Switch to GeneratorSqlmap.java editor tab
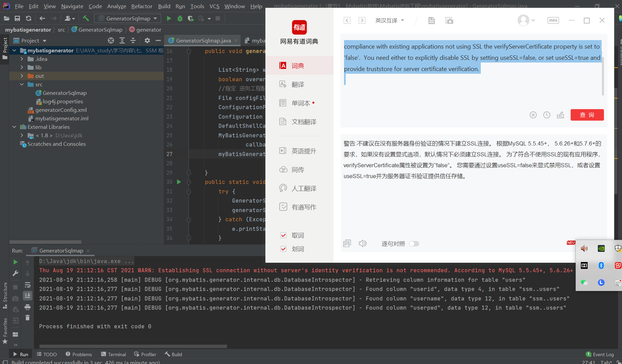 click(x=203, y=40)
